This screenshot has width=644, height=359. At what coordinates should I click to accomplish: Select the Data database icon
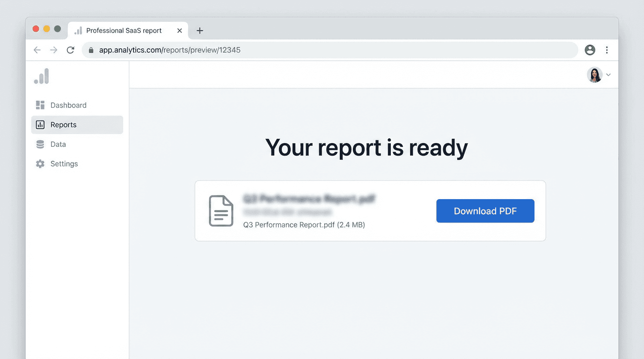click(x=40, y=144)
